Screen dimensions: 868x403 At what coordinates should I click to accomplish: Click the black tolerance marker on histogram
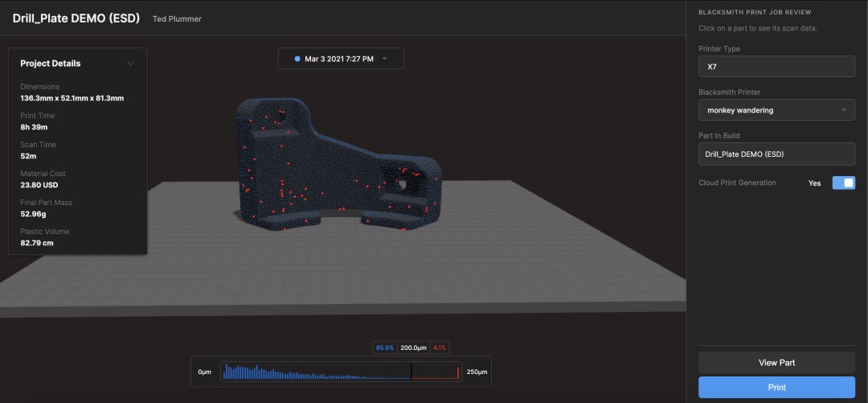click(411, 371)
